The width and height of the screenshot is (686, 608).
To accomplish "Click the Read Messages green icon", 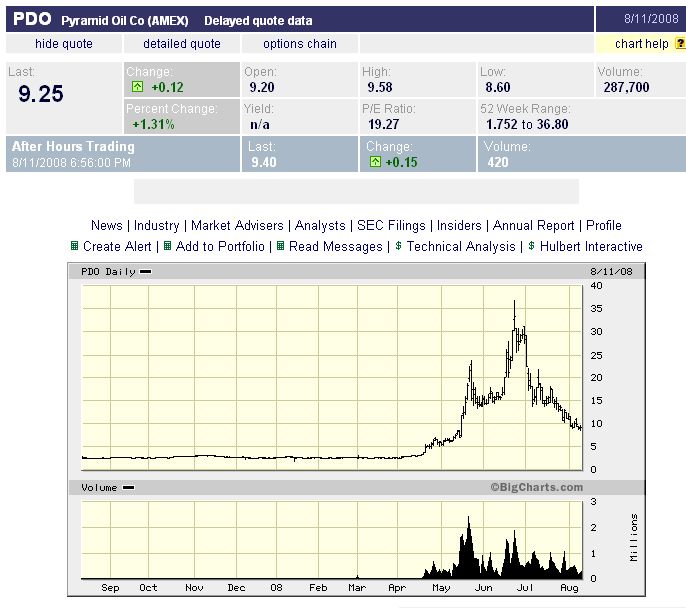I will click(280, 245).
